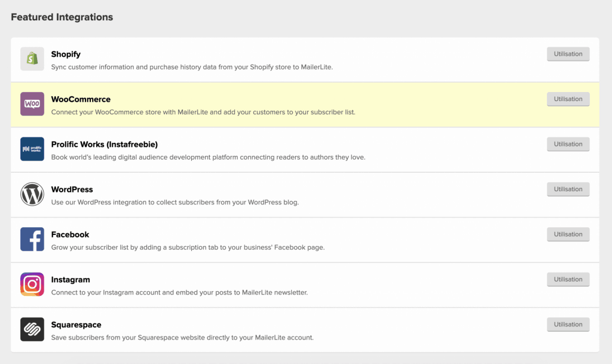612x364 pixels.
Task: Open the WooCommerce integration title
Action: pyautogui.click(x=81, y=99)
